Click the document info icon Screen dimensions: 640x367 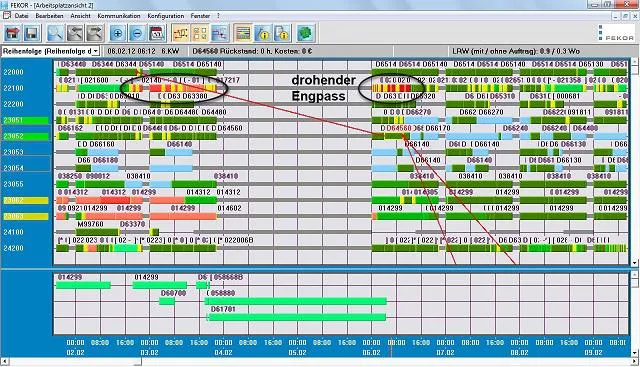(282, 33)
